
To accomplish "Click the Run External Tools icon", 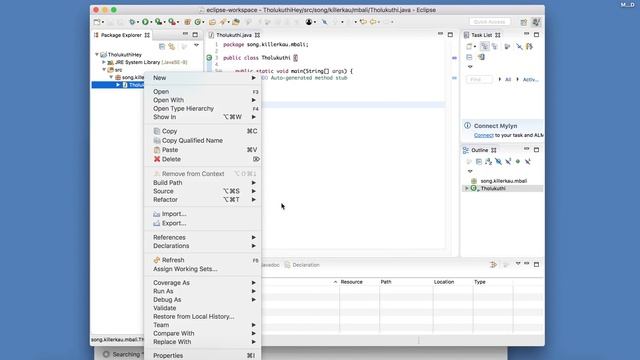I will pos(172,22).
